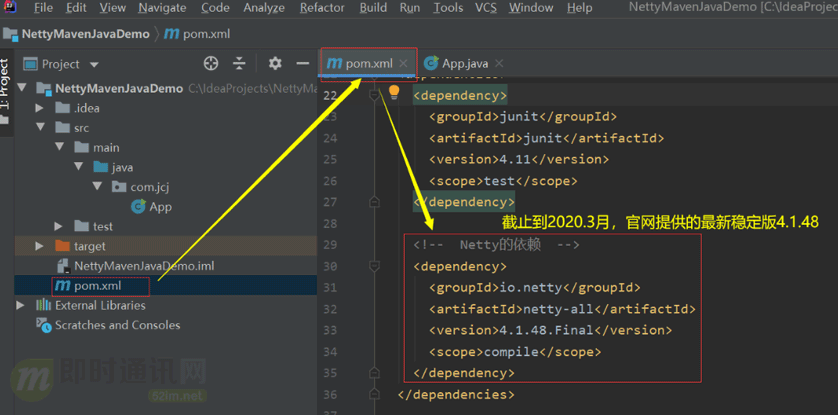The height and width of the screenshot is (415, 838).
Task: Open the File menu
Action: pos(43,8)
